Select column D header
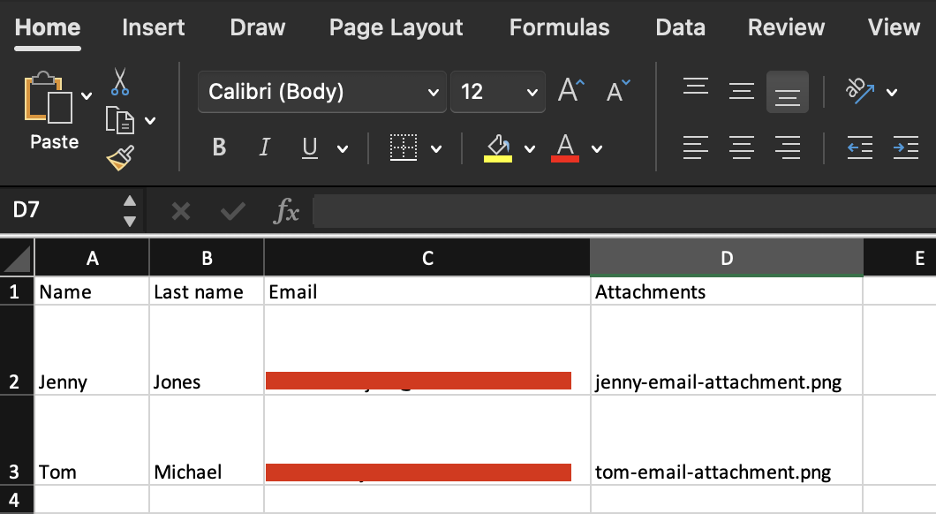Screen dimensions: 936x514 (726, 258)
